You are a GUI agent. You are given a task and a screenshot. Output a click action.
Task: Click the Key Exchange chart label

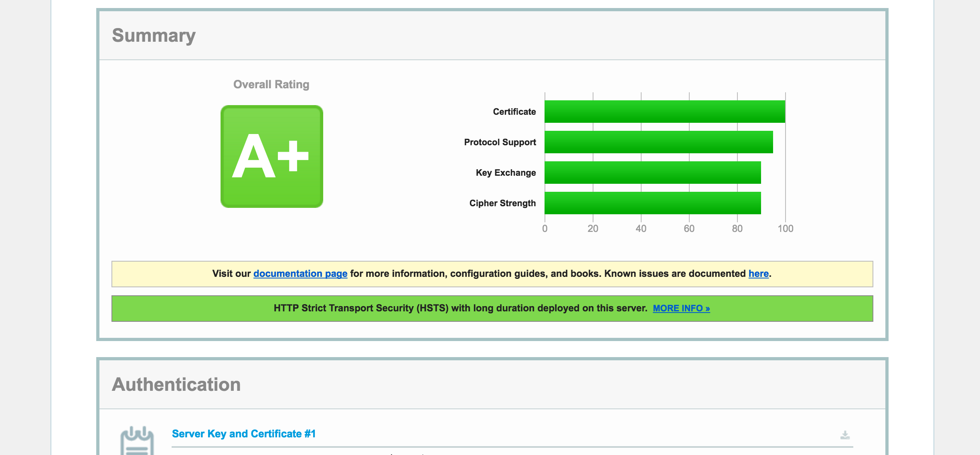(x=505, y=173)
